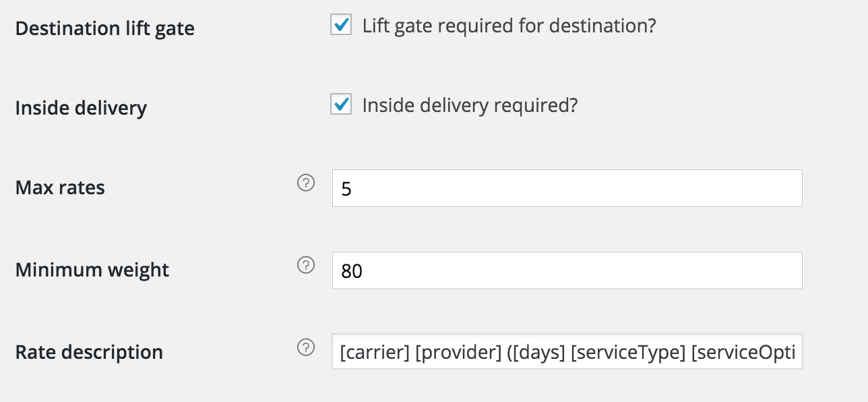Click the 'Max rates' field label
Screen dimensions: 868x402
(60, 188)
